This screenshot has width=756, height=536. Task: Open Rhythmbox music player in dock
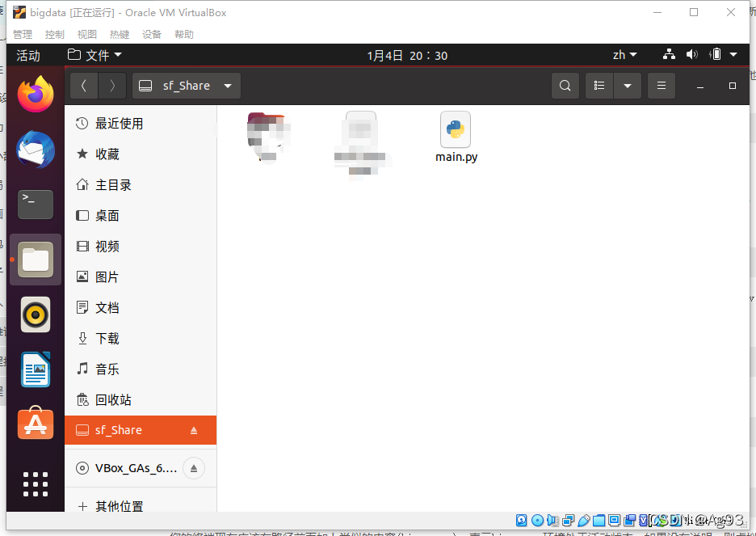coord(36,314)
